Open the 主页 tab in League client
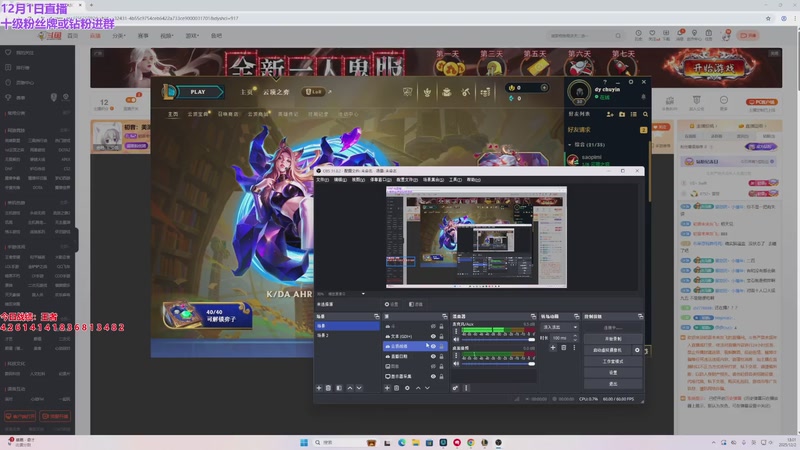Viewport: 800px width, 450px height. 246,92
